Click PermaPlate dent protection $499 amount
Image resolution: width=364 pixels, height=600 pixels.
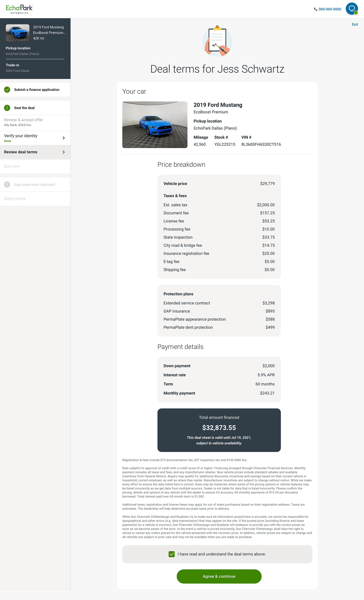(x=270, y=327)
